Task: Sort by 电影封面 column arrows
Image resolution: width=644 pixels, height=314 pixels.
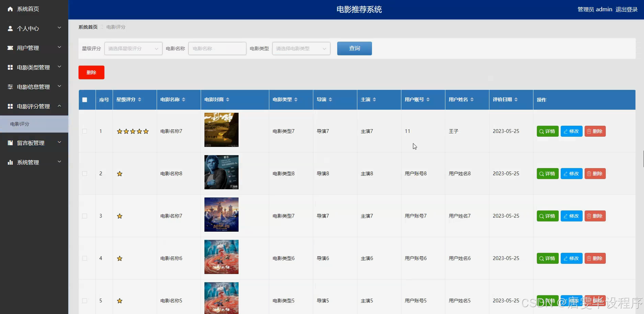Action: (x=228, y=99)
